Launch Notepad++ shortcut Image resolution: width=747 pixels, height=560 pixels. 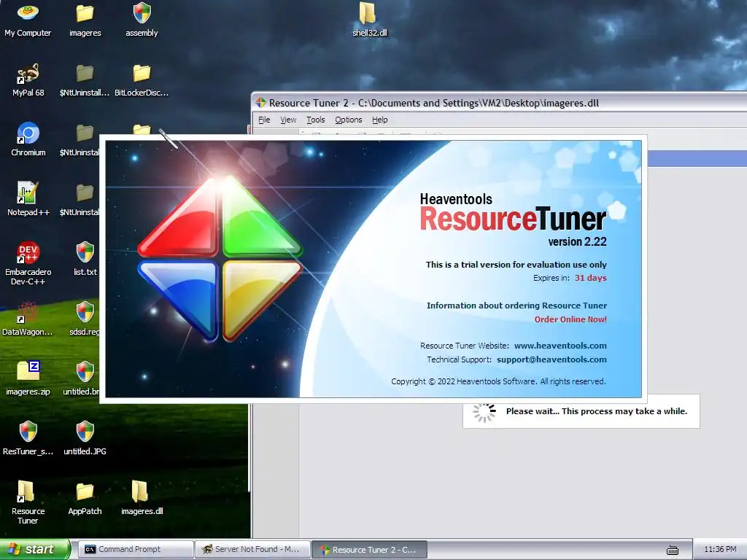tap(28, 199)
